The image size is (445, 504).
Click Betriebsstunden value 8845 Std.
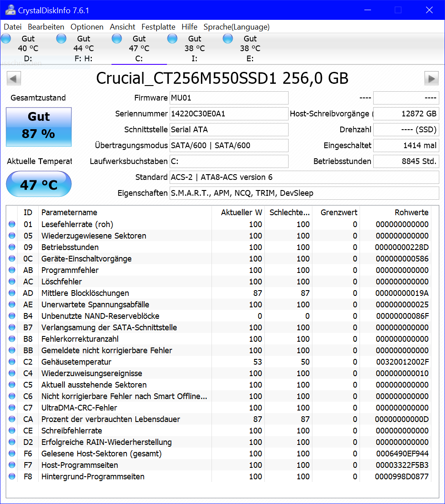pyautogui.click(x=406, y=161)
